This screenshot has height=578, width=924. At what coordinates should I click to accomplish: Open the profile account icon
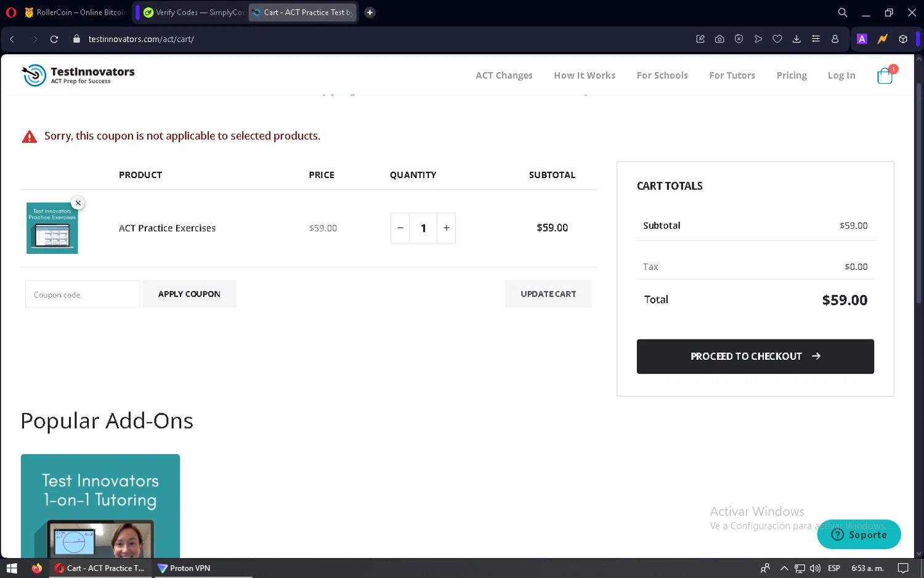pyautogui.click(x=835, y=39)
